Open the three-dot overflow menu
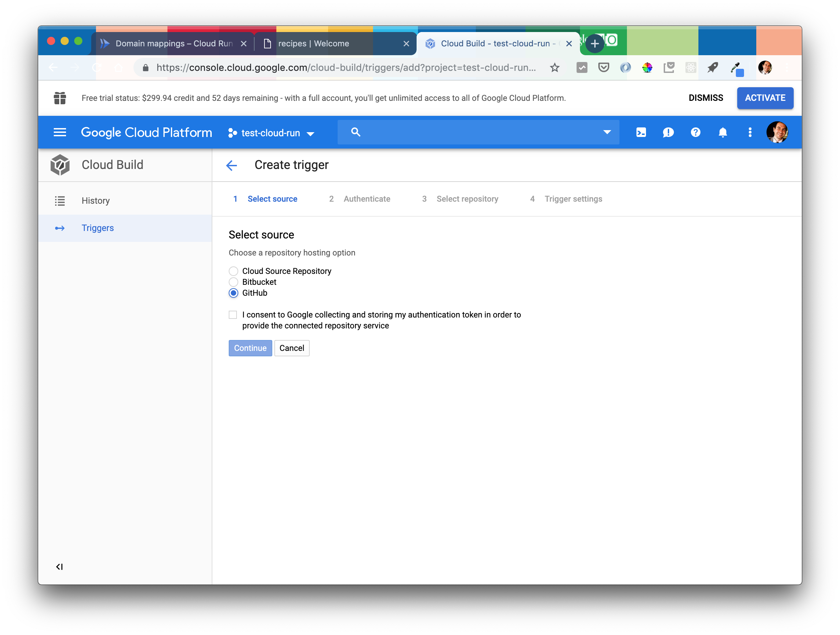Viewport: 840px width, 635px height. (750, 132)
